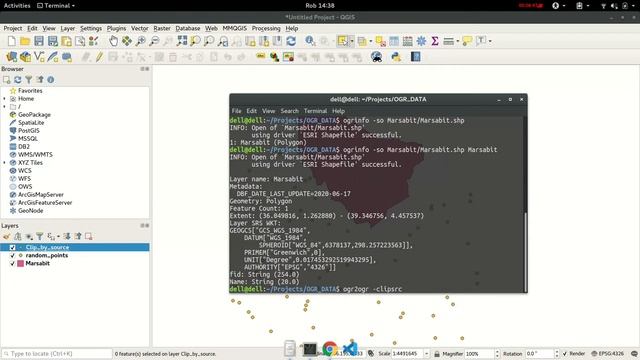The height and width of the screenshot is (360, 640).
Task: Show statistical summary sigma icon
Action: [435, 41]
